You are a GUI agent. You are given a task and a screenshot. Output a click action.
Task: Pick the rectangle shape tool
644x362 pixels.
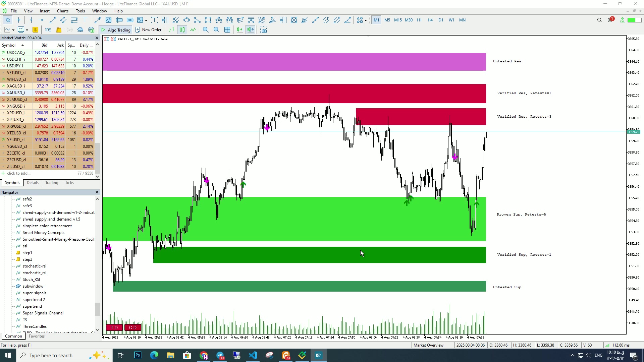point(208,20)
